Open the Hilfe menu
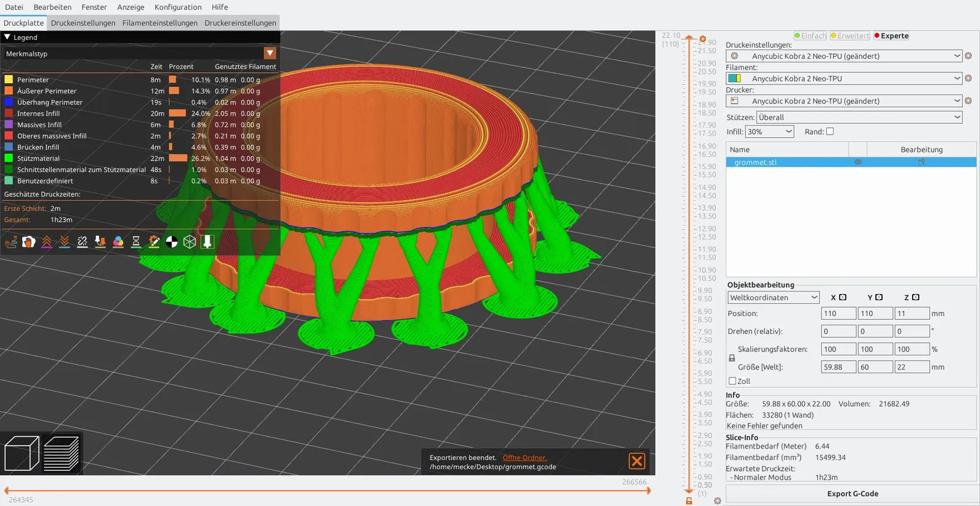This screenshot has height=506, width=980. [220, 7]
